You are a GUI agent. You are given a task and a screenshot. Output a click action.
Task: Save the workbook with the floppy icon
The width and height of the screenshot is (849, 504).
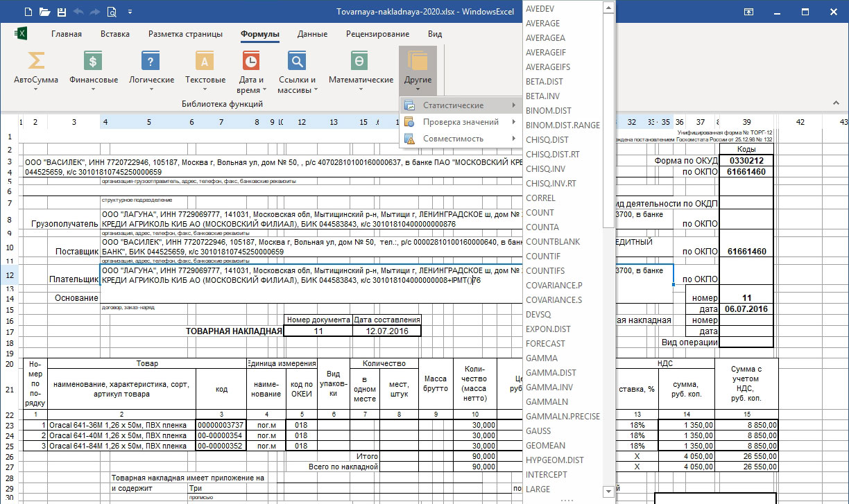pos(62,12)
